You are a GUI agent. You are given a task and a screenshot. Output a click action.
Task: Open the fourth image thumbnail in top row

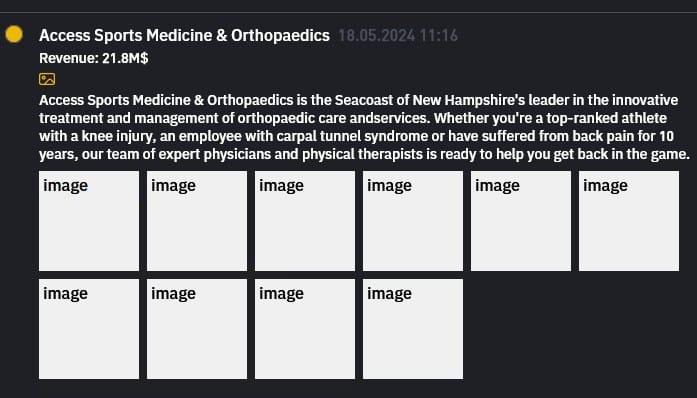413,221
